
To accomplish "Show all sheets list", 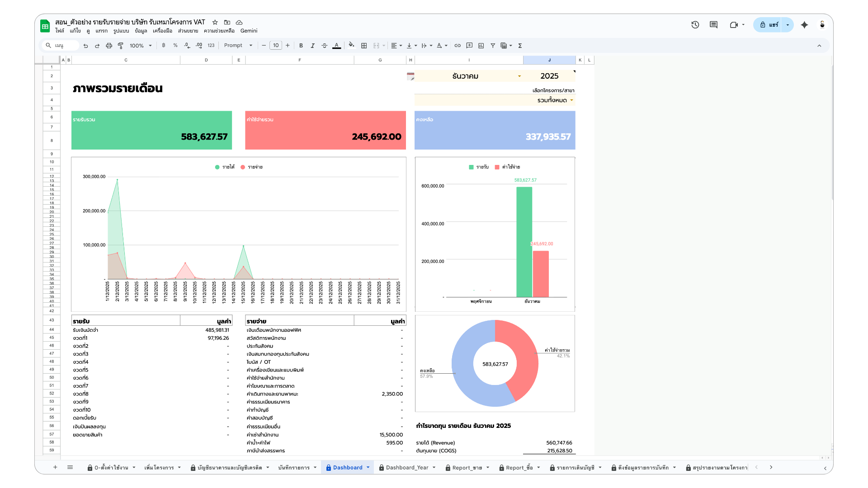I will [70, 467].
